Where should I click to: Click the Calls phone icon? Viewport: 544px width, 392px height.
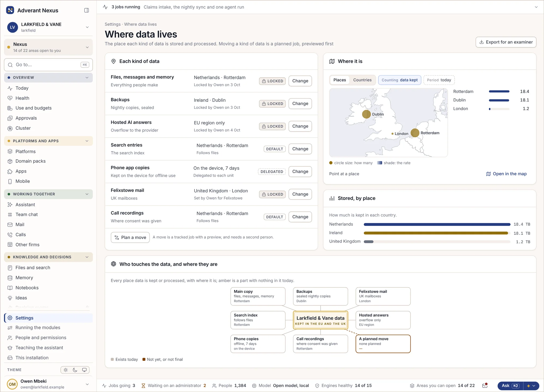click(10, 235)
